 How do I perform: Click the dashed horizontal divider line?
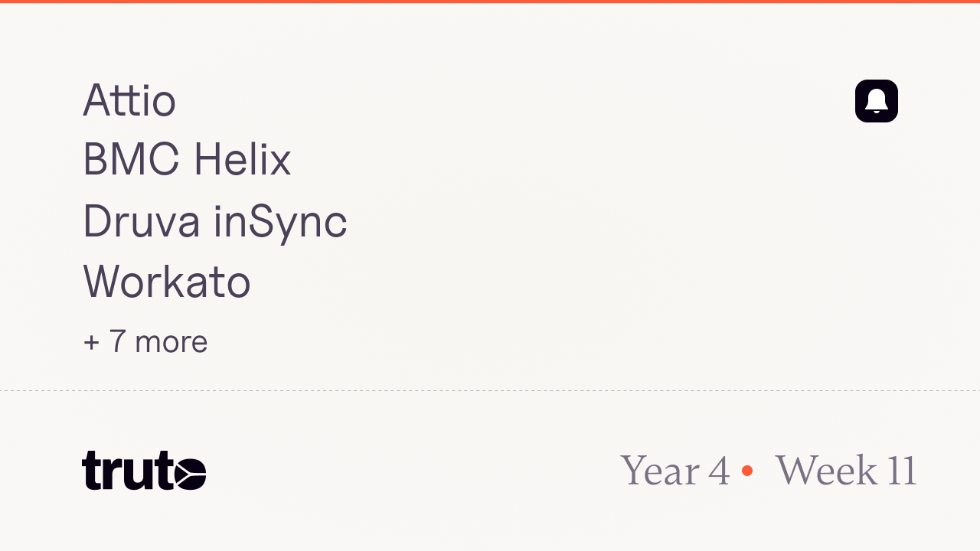click(x=490, y=390)
